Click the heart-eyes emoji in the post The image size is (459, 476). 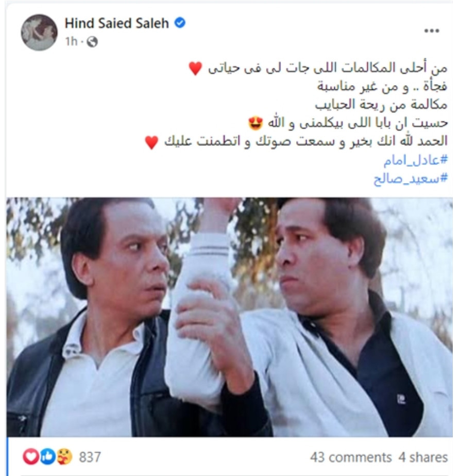pyautogui.click(x=256, y=123)
